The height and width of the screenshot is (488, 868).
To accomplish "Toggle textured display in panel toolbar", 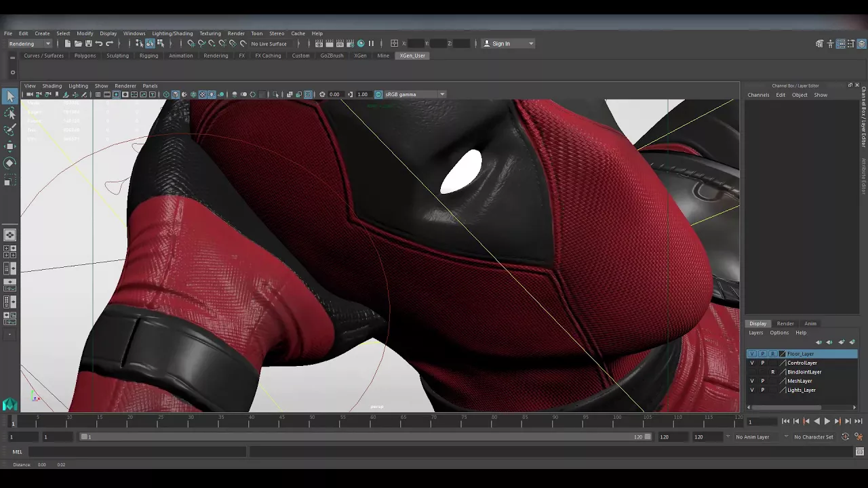I will coord(202,94).
